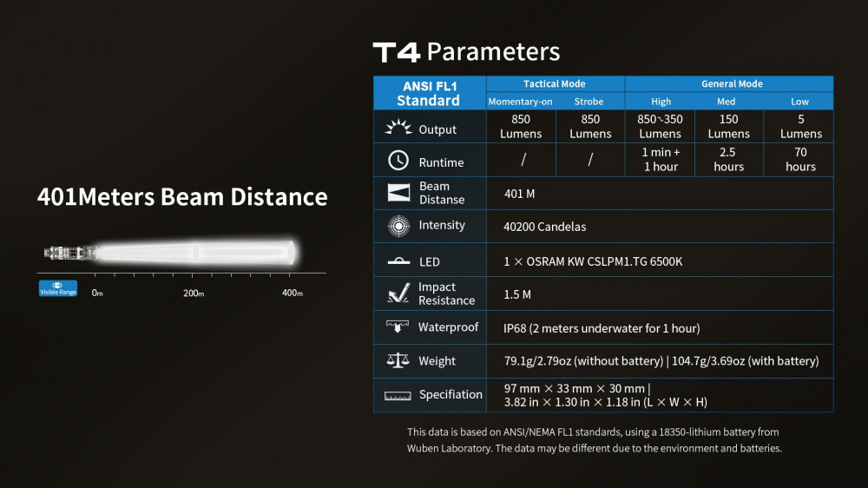
Task: Click the Strobe sub-header
Action: coord(589,102)
